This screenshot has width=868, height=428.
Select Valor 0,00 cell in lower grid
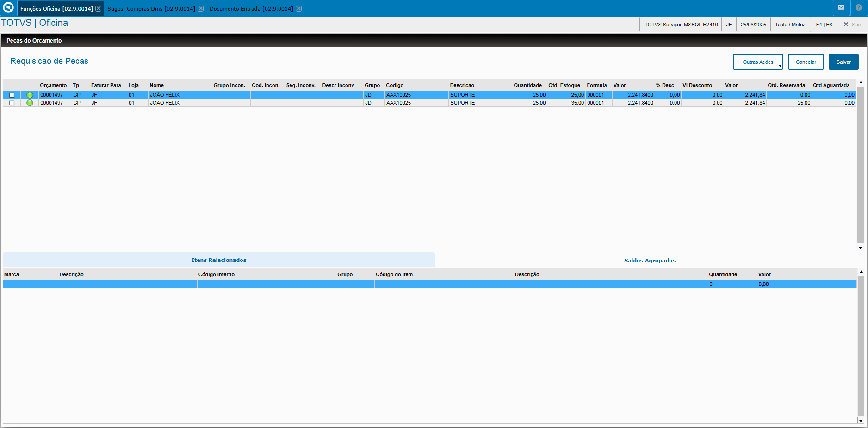coord(806,284)
